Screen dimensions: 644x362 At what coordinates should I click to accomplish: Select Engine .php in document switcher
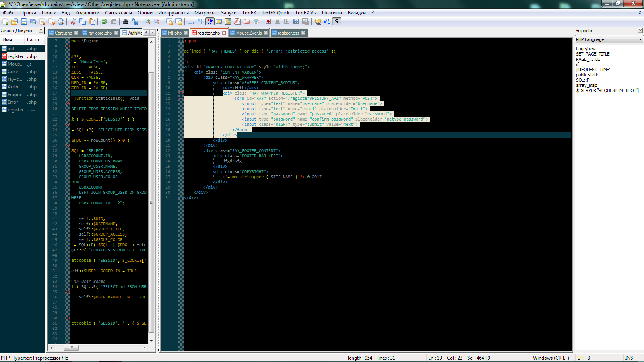tap(23, 95)
